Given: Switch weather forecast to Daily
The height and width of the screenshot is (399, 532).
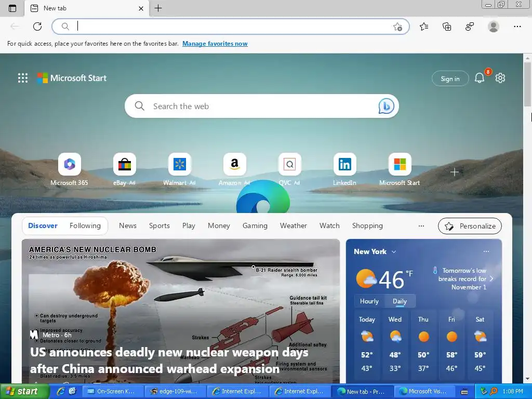Looking at the screenshot, I should 400,301.
